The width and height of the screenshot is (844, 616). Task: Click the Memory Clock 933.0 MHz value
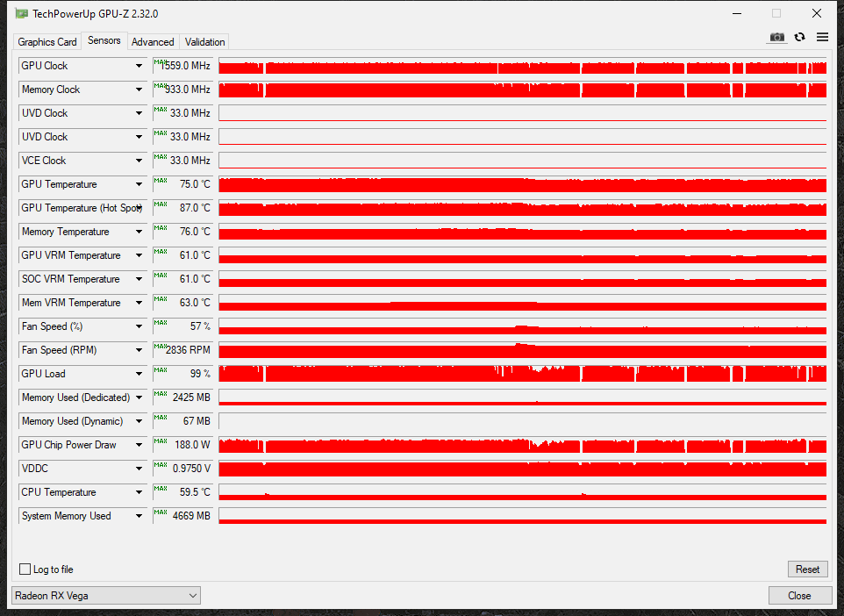pos(183,90)
